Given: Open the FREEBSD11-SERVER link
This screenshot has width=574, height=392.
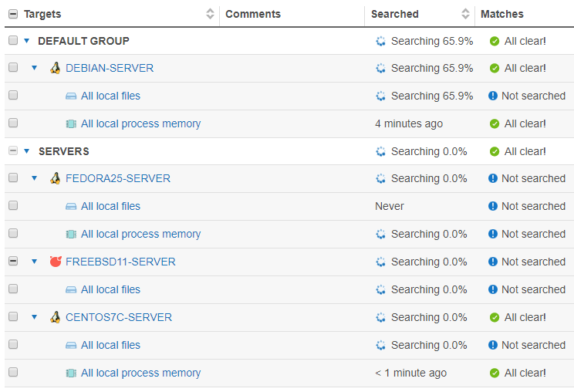Looking at the screenshot, I should (x=120, y=262).
